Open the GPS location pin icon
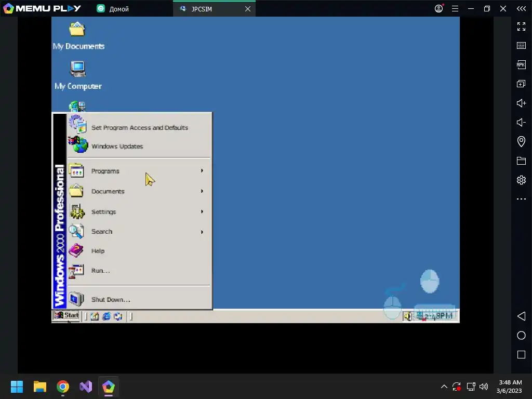Image resolution: width=532 pixels, height=399 pixels. [x=521, y=141]
